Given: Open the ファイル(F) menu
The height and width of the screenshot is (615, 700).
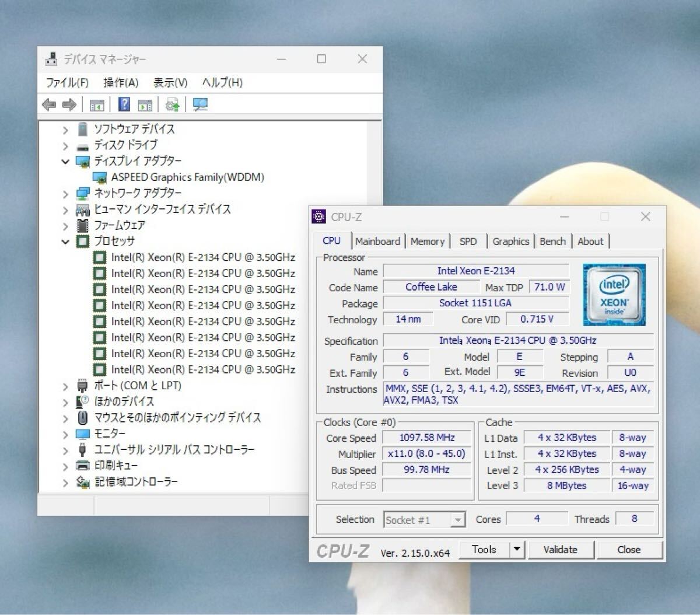Looking at the screenshot, I should pyautogui.click(x=67, y=83).
